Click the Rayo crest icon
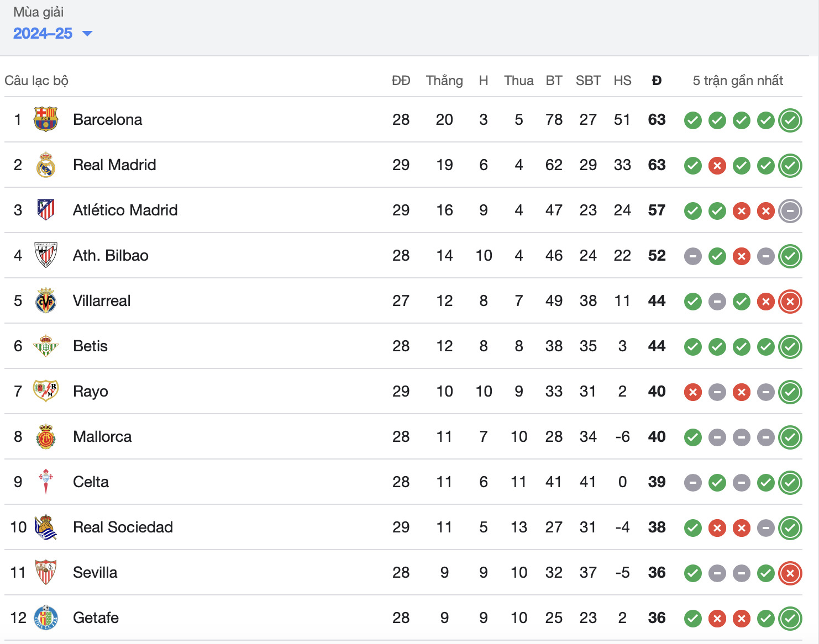This screenshot has width=819, height=644. pos(46,391)
